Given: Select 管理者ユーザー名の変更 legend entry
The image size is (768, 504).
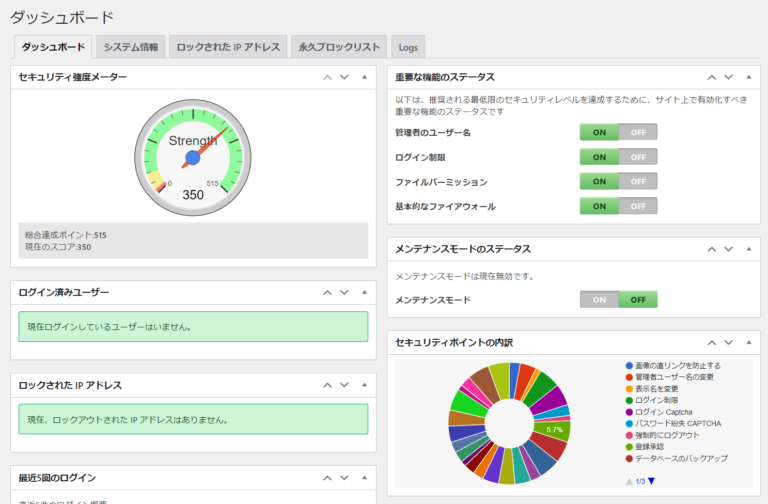Looking at the screenshot, I should coord(670,377).
